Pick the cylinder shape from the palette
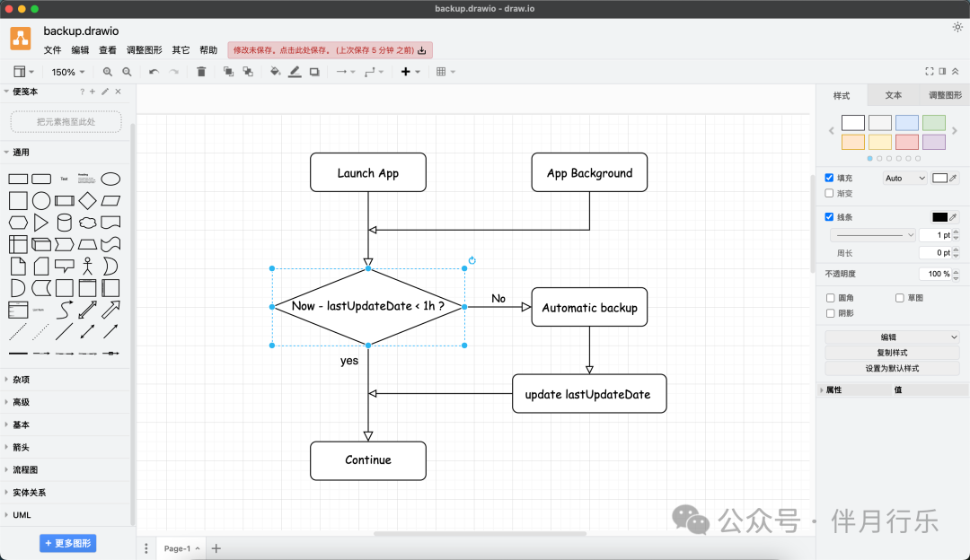The height and width of the screenshot is (560, 970). [x=65, y=223]
